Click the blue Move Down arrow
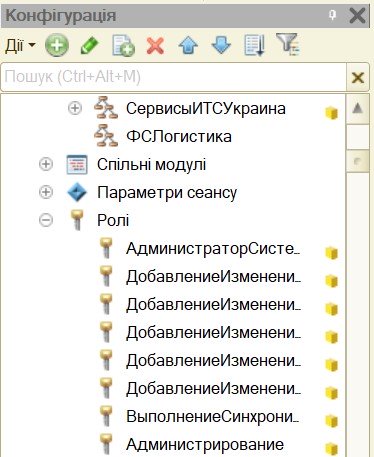 221,45
